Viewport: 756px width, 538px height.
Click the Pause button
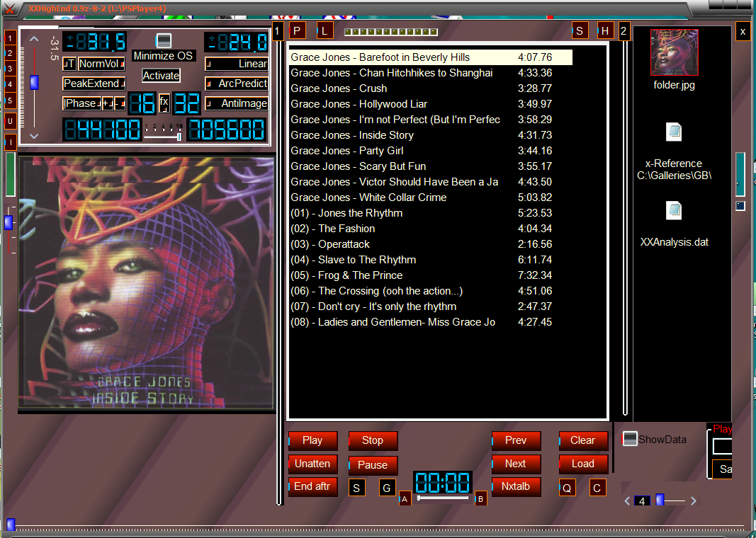pos(373,465)
